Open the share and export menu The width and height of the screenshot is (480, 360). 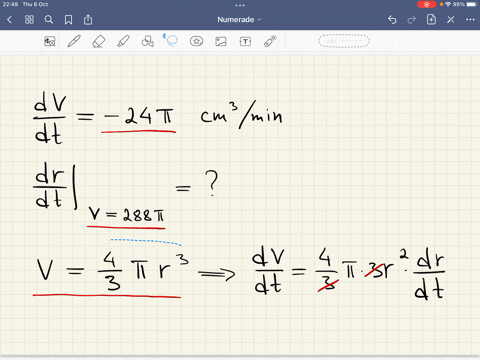pyautogui.click(x=88, y=20)
